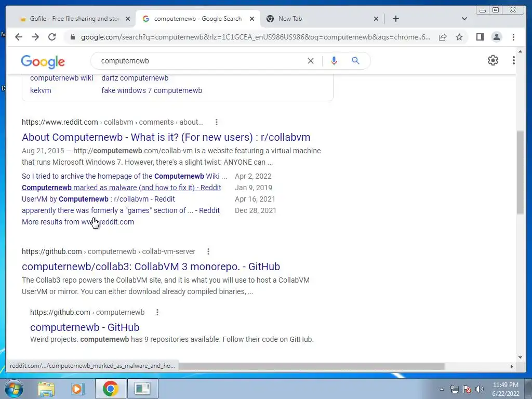The image size is (532, 399).
Task: Open the Windows Start menu
Action: coord(14,389)
